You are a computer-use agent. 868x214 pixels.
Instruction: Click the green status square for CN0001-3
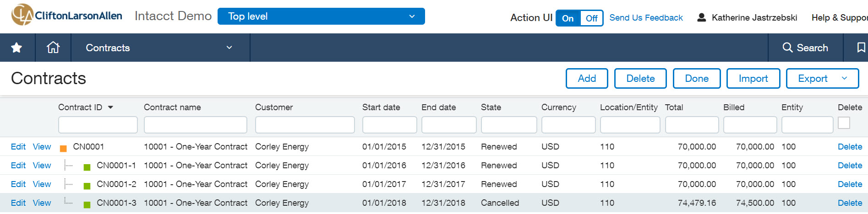coord(87,204)
